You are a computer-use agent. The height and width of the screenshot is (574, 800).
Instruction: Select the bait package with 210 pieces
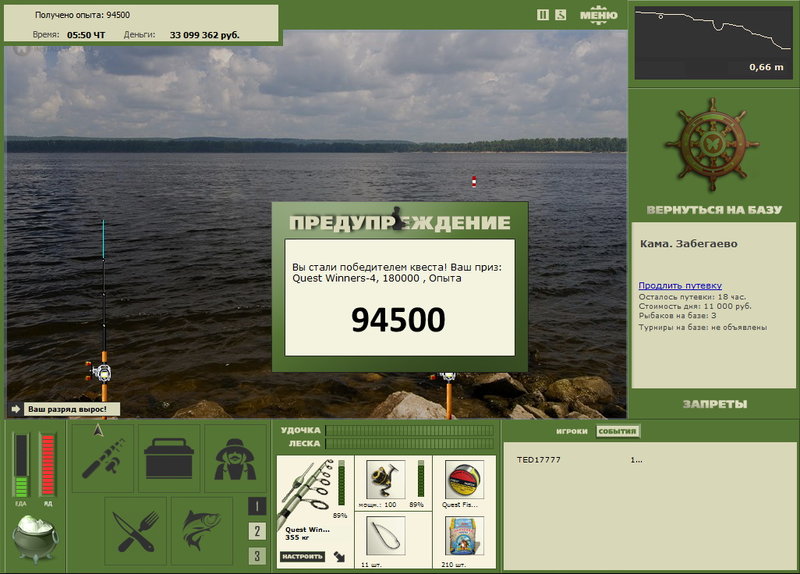tap(464, 536)
